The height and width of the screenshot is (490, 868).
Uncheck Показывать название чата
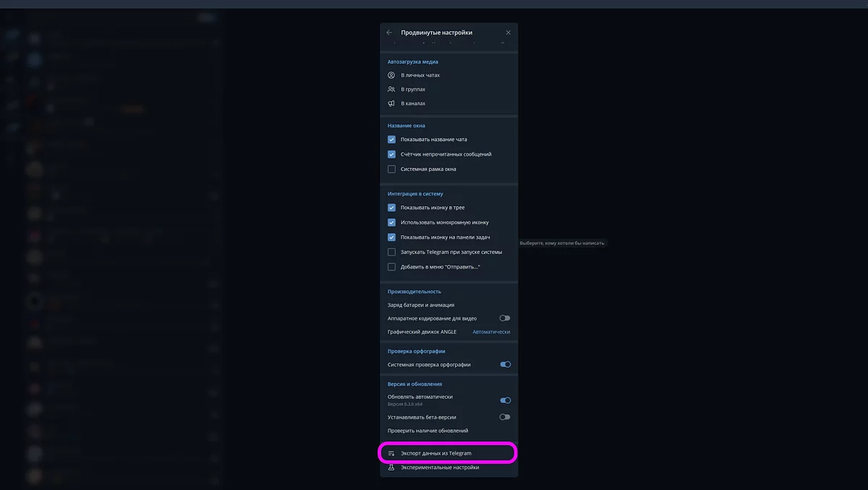point(391,139)
